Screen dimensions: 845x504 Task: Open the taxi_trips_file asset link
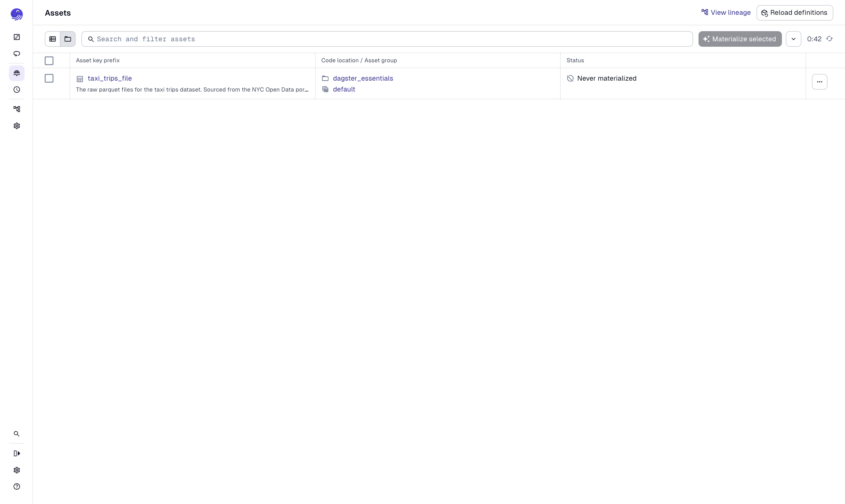[110, 78]
